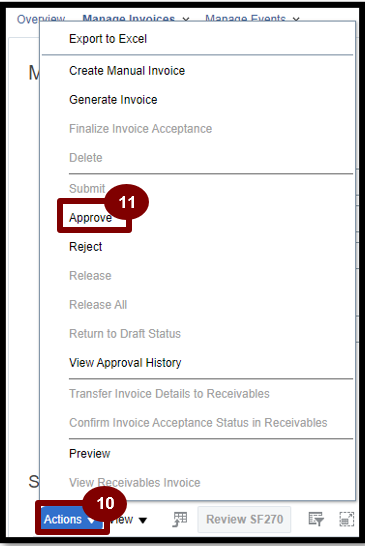Click the export table icon beside View
Viewport: 365px width, 546px height.
180,519
